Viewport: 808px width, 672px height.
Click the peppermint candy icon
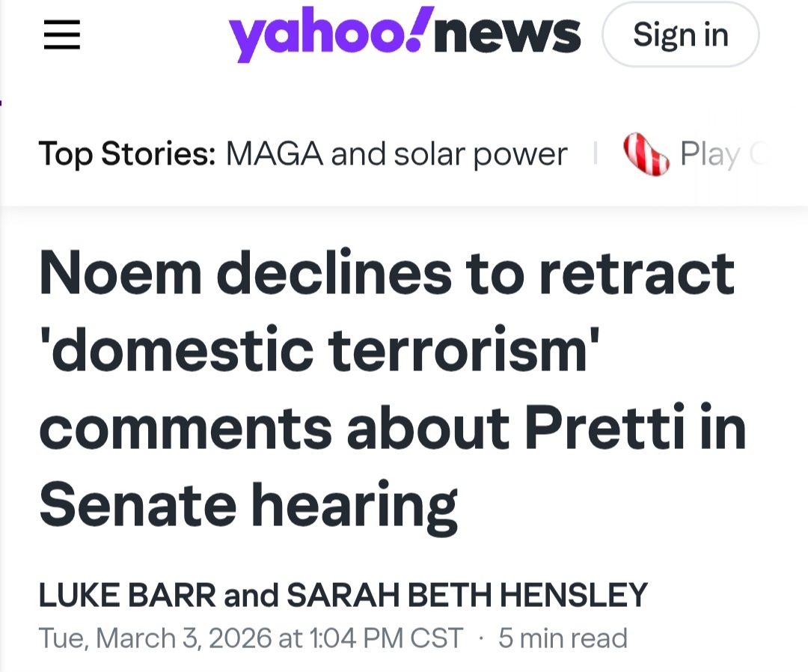[x=646, y=154]
